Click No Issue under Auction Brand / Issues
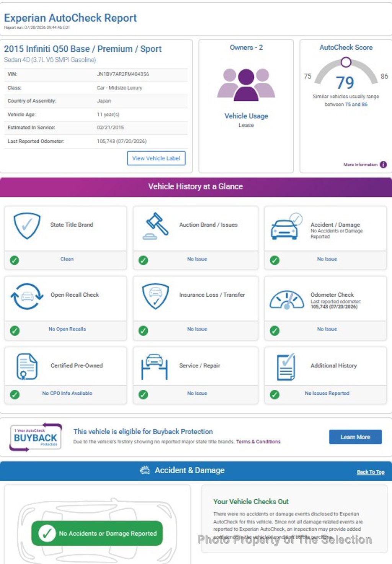 (x=197, y=259)
